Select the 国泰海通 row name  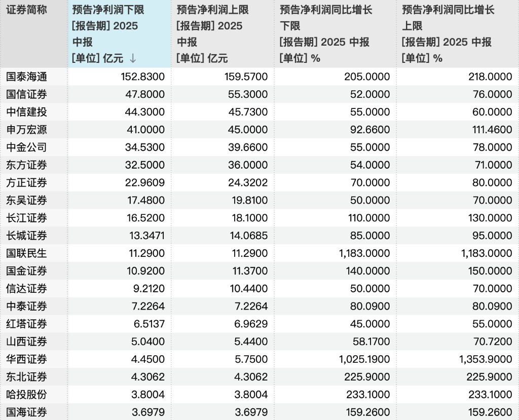click(26, 77)
